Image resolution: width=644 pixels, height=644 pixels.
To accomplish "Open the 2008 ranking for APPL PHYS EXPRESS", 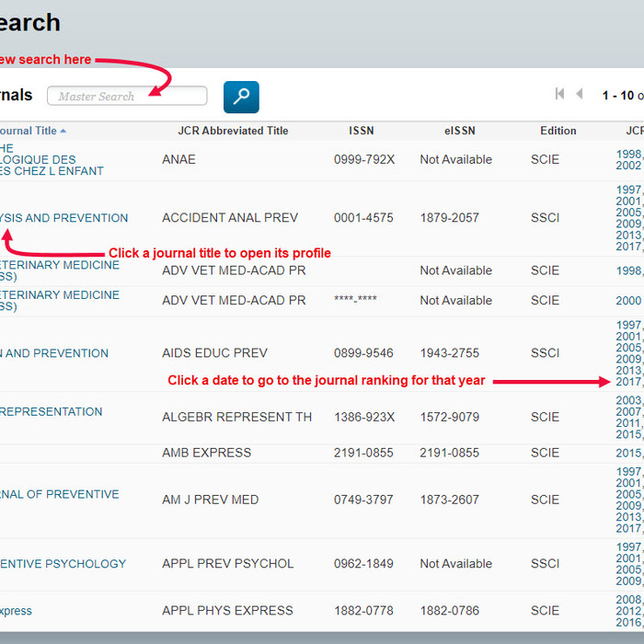I will (628, 599).
